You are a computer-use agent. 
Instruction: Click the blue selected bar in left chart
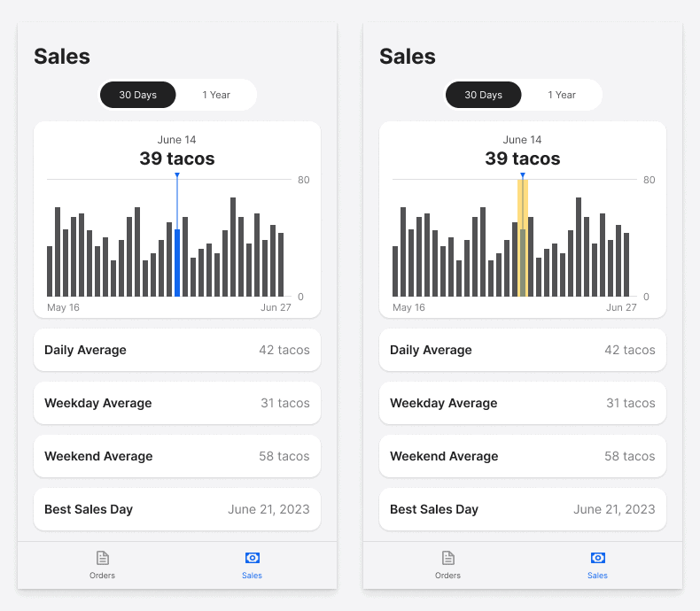pos(177,263)
